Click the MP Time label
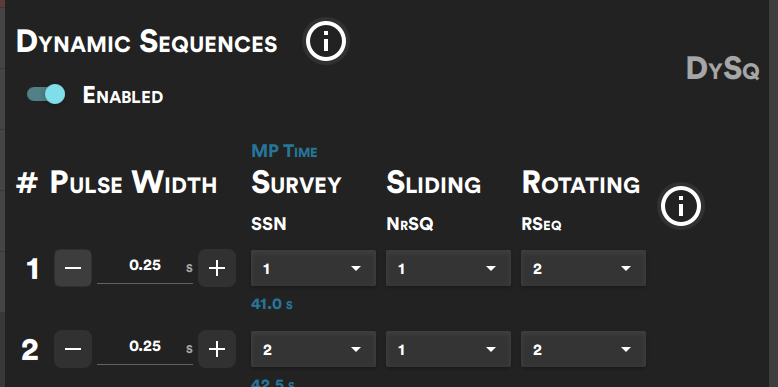The image size is (778, 387). click(284, 151)
